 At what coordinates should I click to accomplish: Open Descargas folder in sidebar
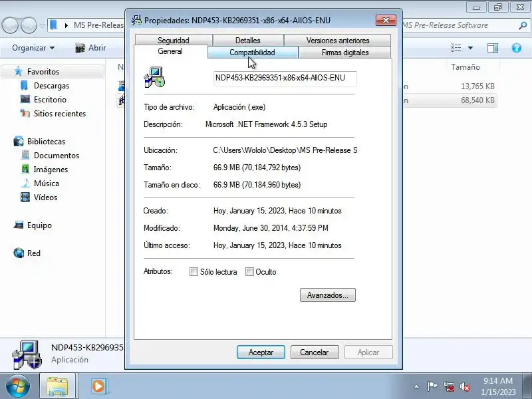(x=52, y=86)
